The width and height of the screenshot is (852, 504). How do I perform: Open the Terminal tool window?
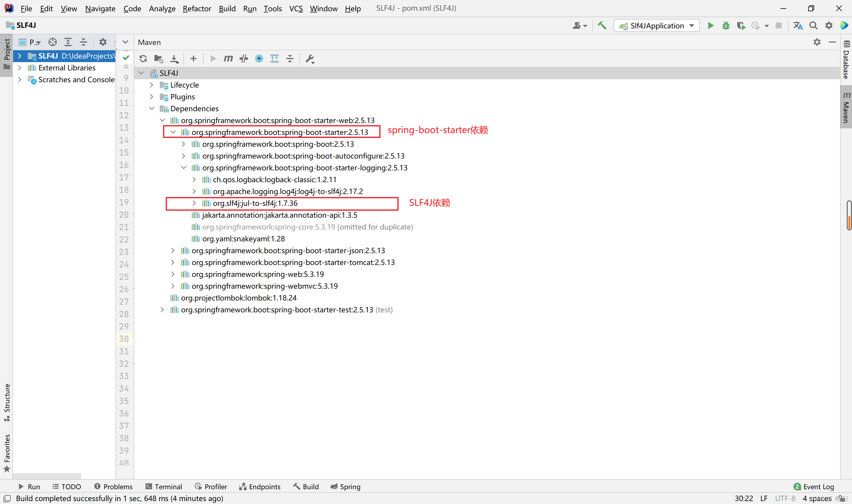164,487
